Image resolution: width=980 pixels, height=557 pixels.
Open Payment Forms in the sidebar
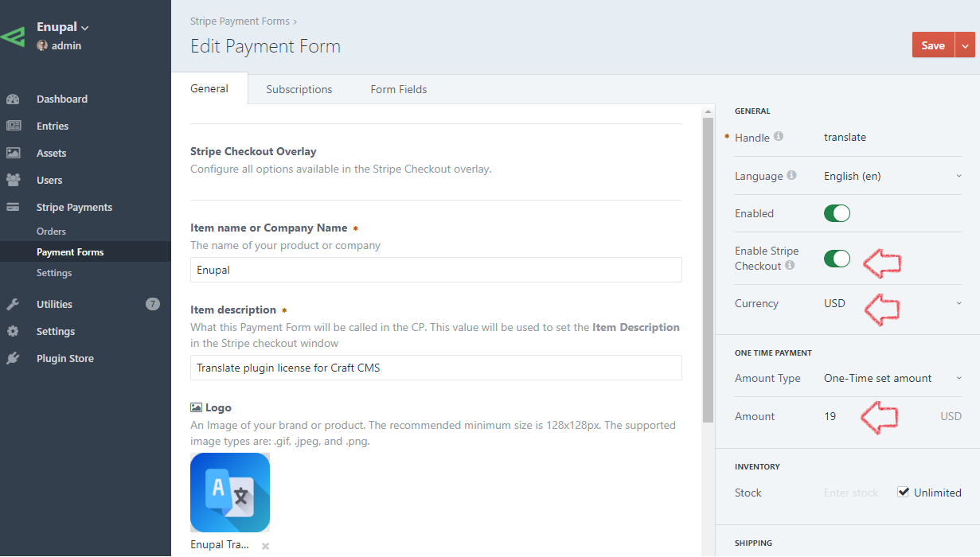click(x=70, y=251)
